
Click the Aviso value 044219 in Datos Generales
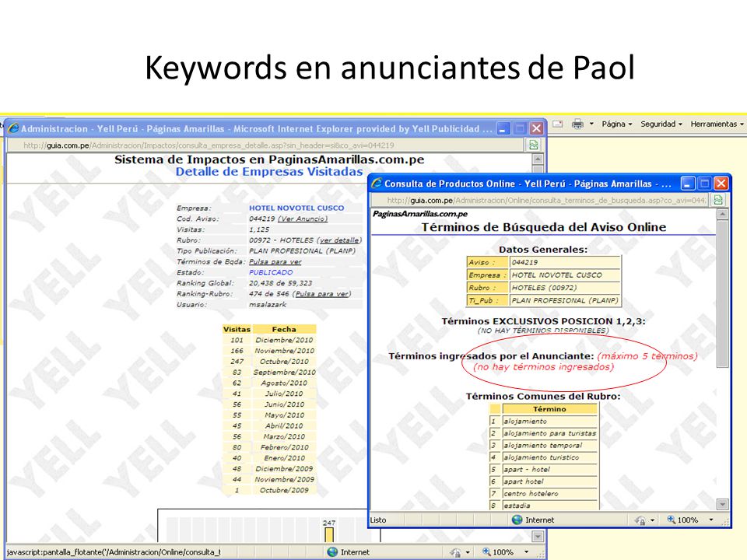[566, 262]
